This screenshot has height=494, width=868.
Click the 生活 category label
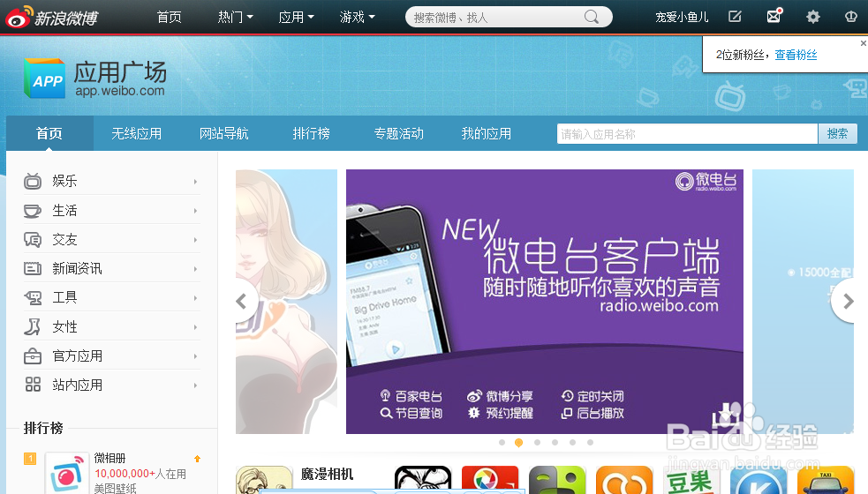(64, 210)
